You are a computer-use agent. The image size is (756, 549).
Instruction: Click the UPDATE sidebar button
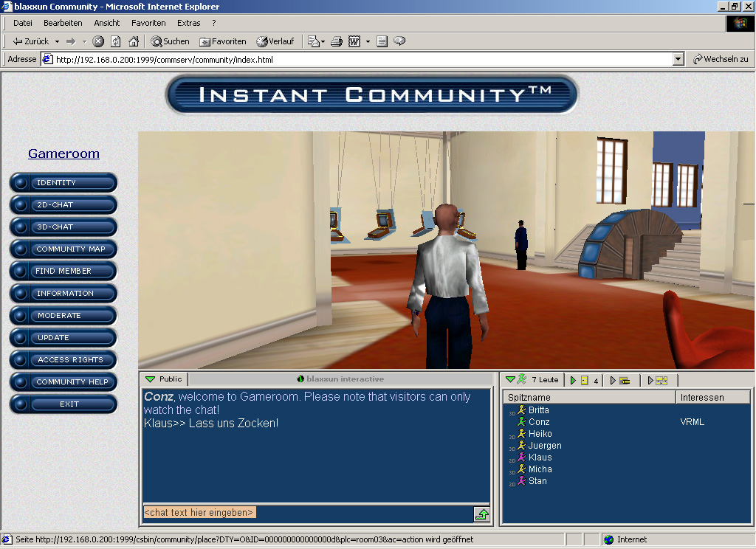63,337
